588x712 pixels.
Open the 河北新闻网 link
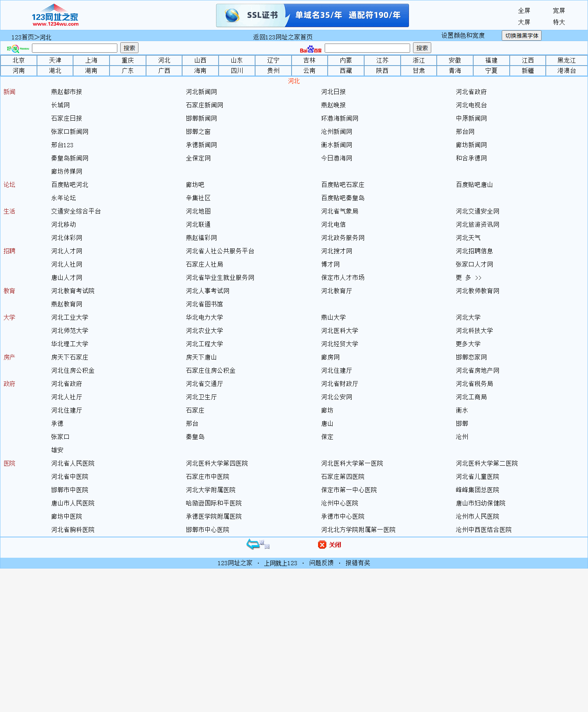click(202, 92)
